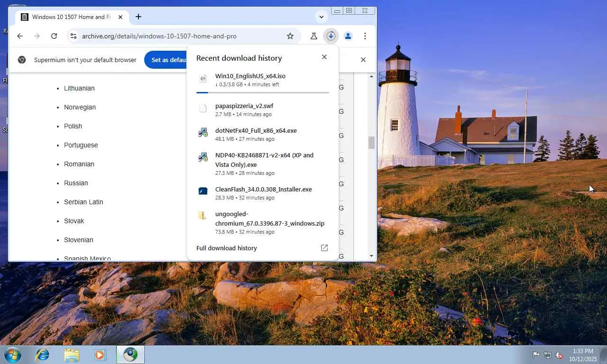Image resolution: width=607 pixels, height=364 pixels.
Task: Open the Action Center flag icon
Action: pyautogui.click(x=536, y=355)
